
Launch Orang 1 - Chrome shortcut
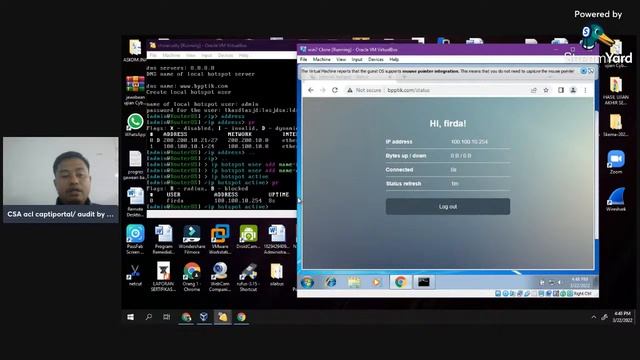pos(191,277)
